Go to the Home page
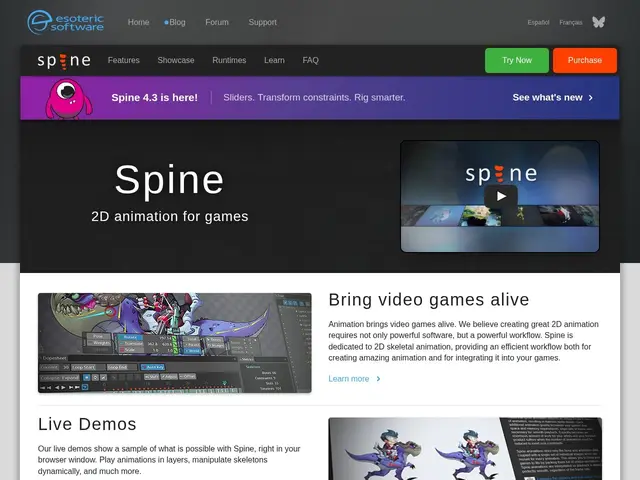The width and height of the screenshot is (640, 480). coord(138,22)
